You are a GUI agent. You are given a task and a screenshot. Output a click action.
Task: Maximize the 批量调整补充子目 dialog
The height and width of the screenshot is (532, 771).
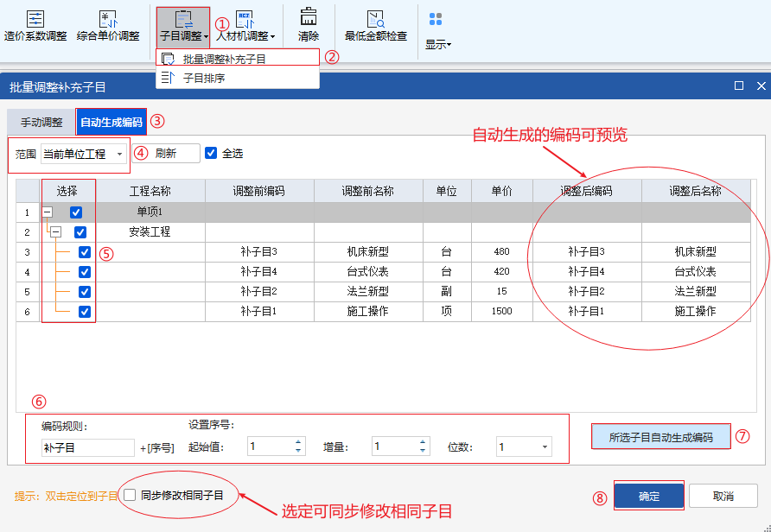[x=738, y=86]
